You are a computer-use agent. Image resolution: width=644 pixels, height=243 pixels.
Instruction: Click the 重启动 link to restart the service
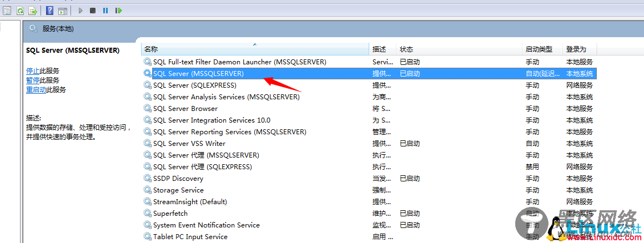[x=36, y=89]
